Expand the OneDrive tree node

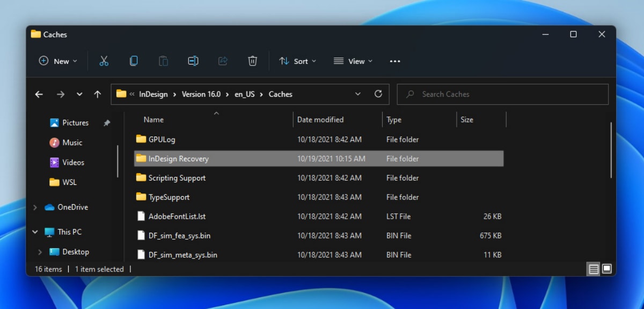pos(35,207)
